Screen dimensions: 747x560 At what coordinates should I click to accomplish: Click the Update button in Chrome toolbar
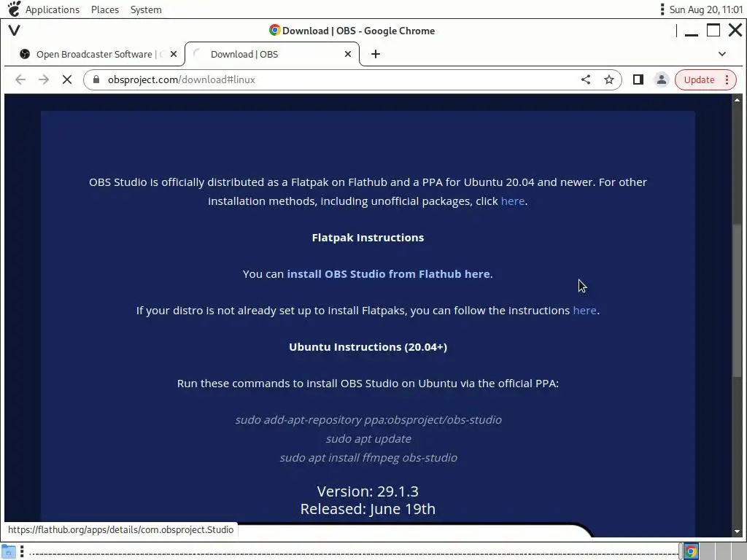click(x=700, y=79)
